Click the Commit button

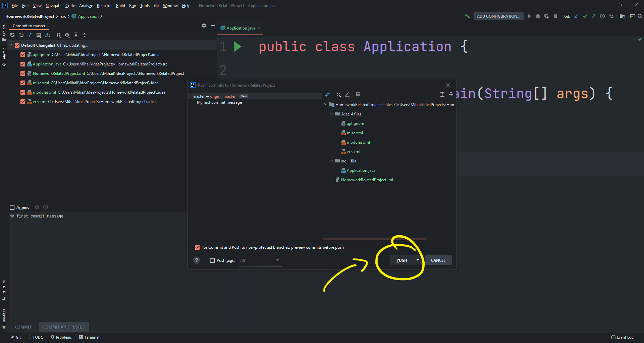[x=23, y=327]
